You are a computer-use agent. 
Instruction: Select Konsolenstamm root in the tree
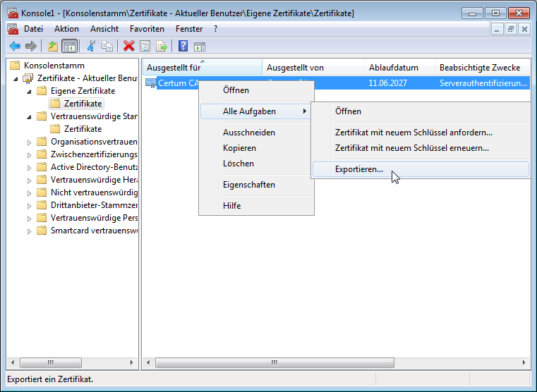(49, 66)
